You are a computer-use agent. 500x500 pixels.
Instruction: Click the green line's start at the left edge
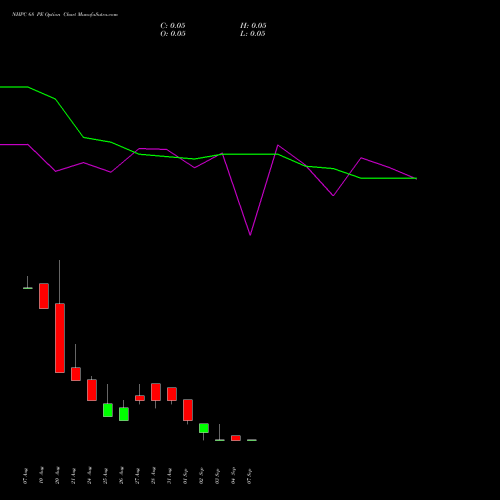(x=1, y=87)
